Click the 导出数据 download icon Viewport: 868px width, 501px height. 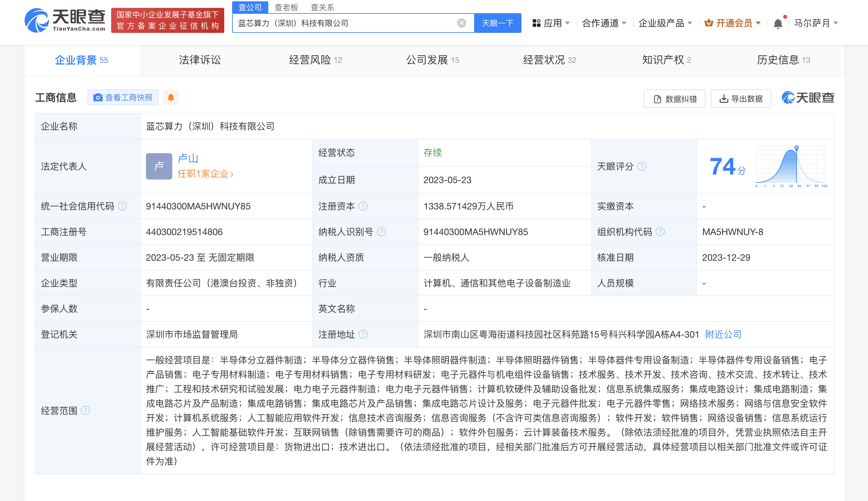tap(724, 99)
